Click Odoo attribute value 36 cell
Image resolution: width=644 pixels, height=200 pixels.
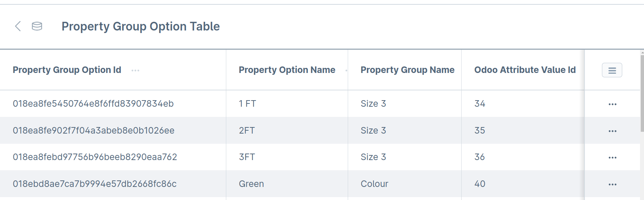coord(480,157)
